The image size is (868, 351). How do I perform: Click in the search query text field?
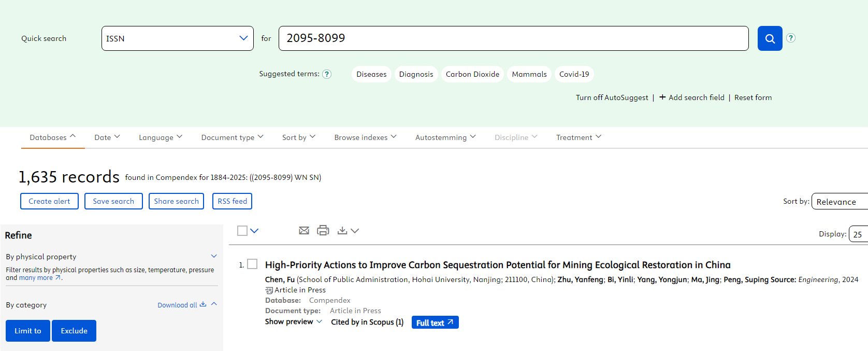point(513,38)
